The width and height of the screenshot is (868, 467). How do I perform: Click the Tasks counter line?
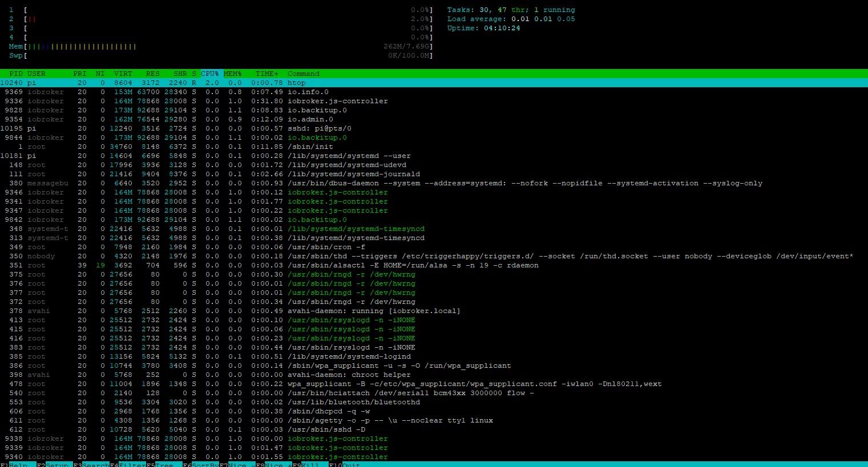pyautogui.click(x=511, y=10)
